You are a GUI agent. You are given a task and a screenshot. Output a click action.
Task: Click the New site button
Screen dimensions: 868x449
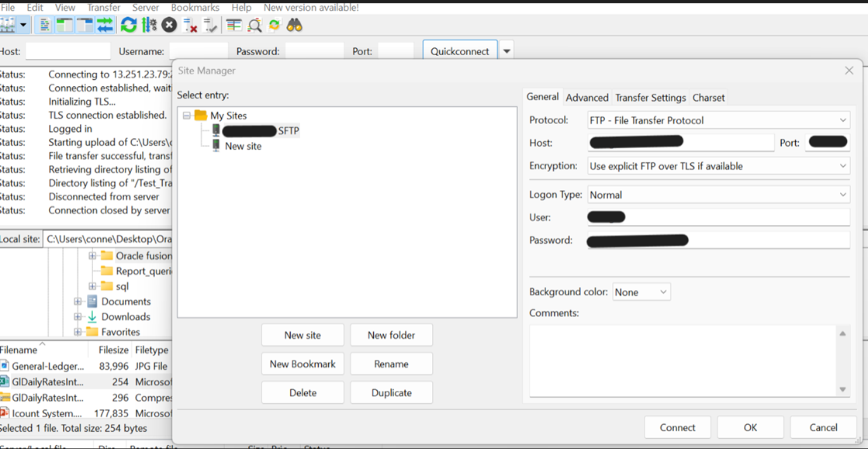(x=303, y=335)
